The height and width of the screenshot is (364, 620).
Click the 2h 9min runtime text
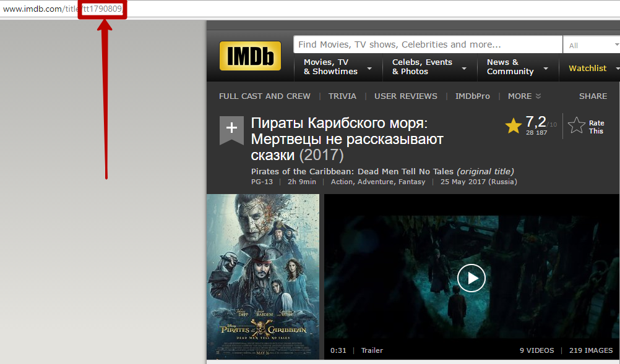point(302,182)
